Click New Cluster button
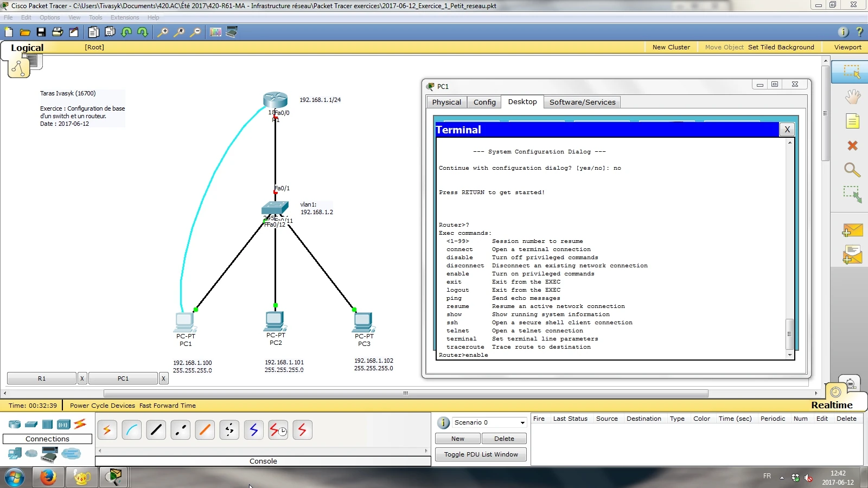This screenshot has height=488, width=868. tap(671, 47)
